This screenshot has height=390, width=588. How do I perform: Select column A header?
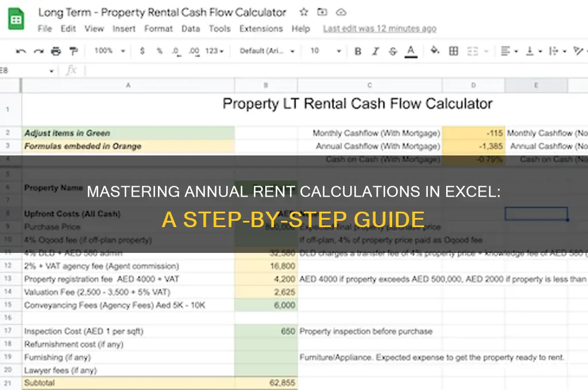tap(128, 85)
